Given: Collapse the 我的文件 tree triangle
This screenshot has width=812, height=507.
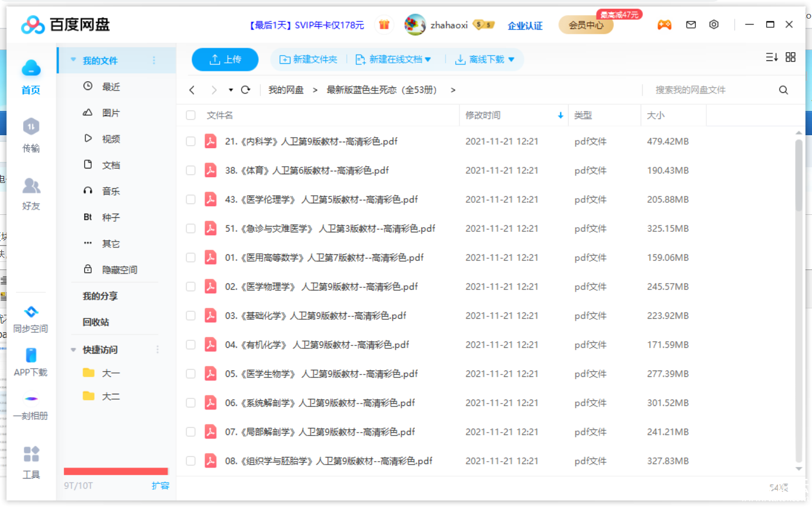Looking at the screenshot, I should point(73,60).
